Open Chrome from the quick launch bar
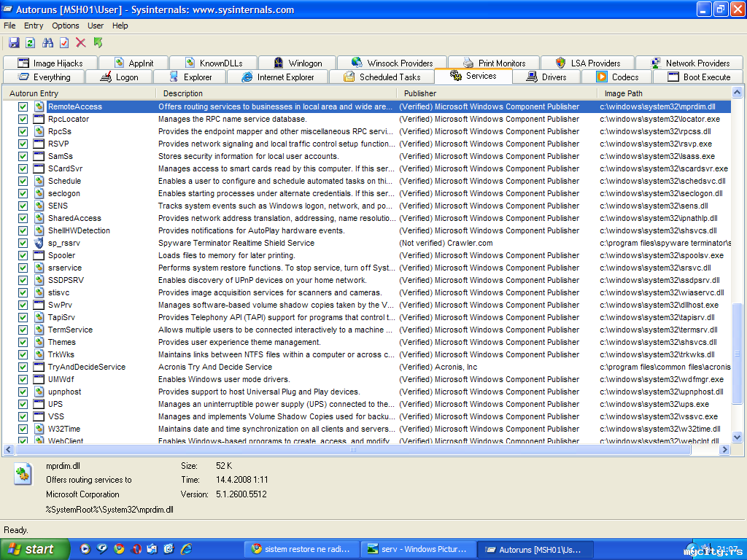The width and height of the screenshot is (747, 560). coord(119,548)
